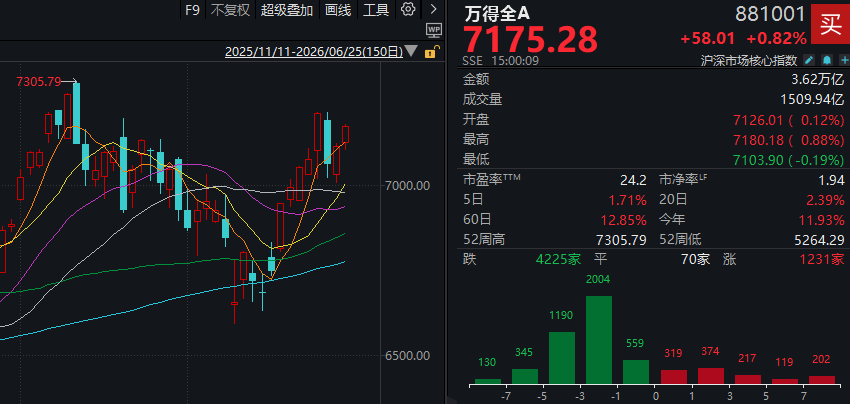Click the 金额 value 3.62万亿
The width and height of the screenshot is (850, 404).
[x=817, y=80]
